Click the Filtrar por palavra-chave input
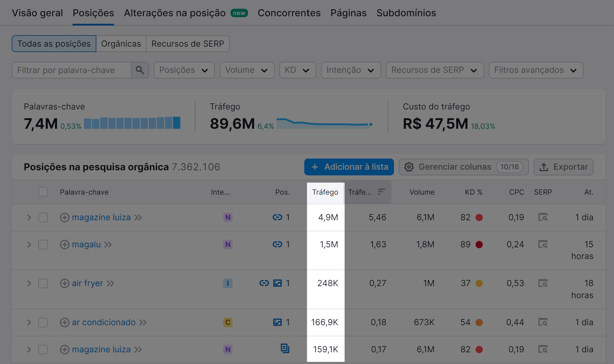Viewport: 614px width, 364px height. [72, 70]
